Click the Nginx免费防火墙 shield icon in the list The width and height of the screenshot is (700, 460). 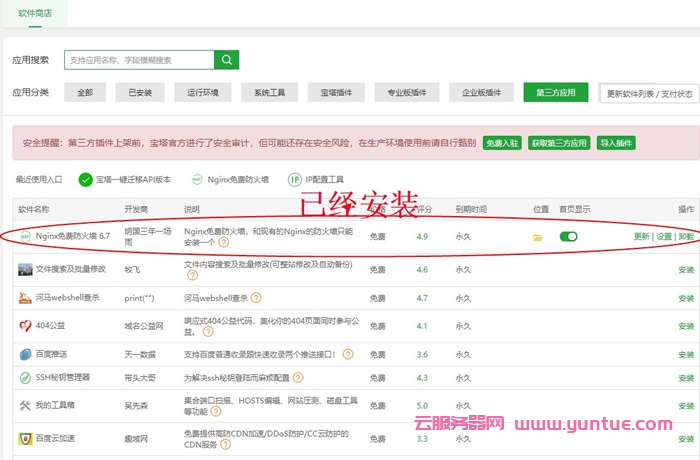25,237
